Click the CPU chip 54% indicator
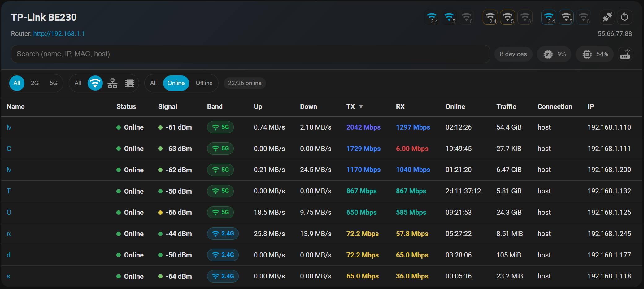Image resolution: width=644 pixels, height=289 pixels. (594, 54)
